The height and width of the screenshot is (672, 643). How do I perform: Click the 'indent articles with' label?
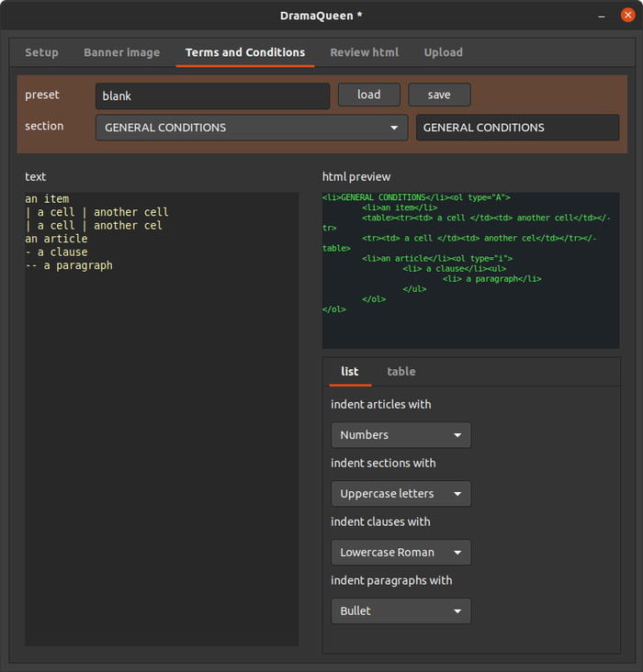(x=381, y=405)
